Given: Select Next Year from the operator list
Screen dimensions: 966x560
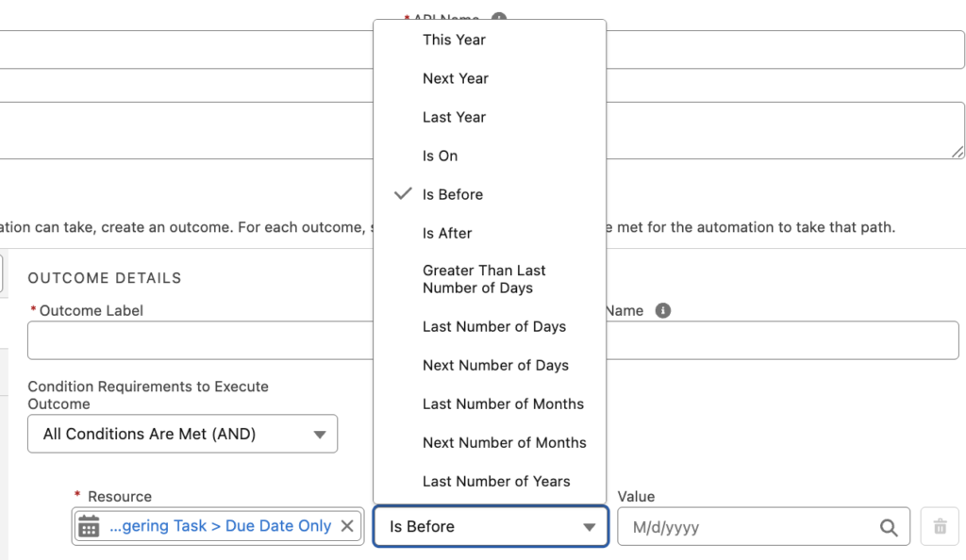Looking at the screenshot, I should [x=456, y=78].
